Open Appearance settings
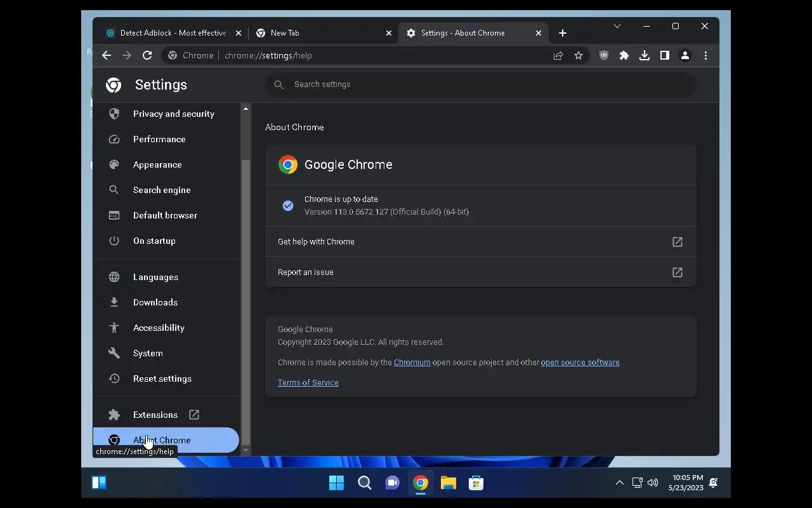This screenshot has height=508, width=812. point(166,164)
